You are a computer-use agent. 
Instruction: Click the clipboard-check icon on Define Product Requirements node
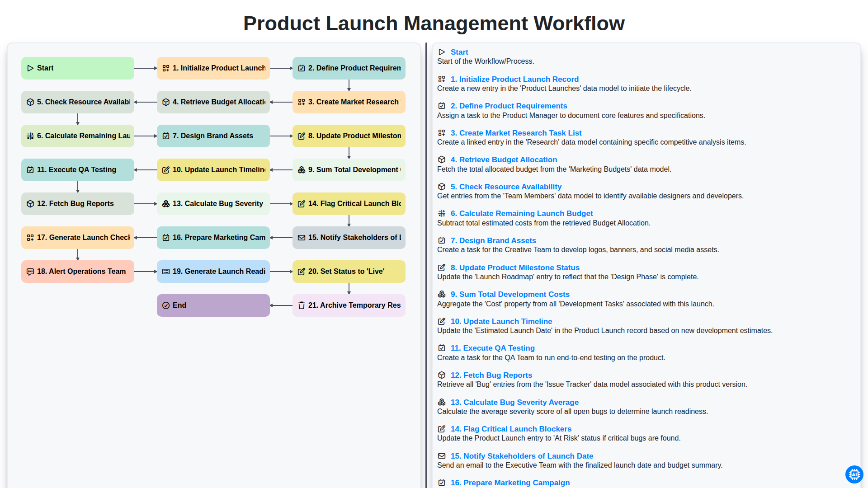302,68
